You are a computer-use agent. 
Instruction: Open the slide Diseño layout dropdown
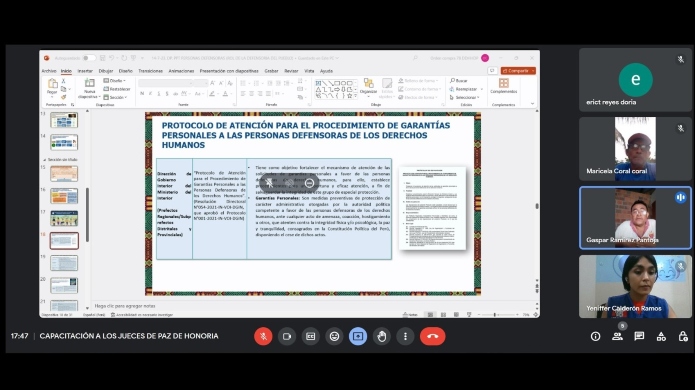115,81
